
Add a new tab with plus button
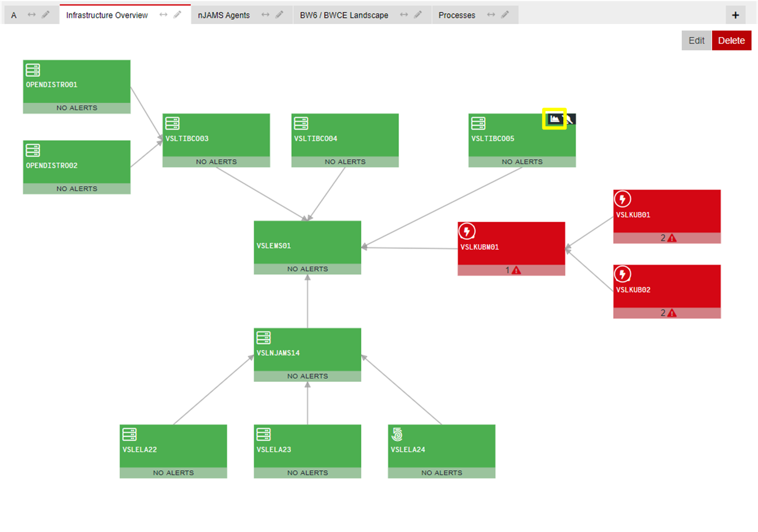(x=736, y=15)
